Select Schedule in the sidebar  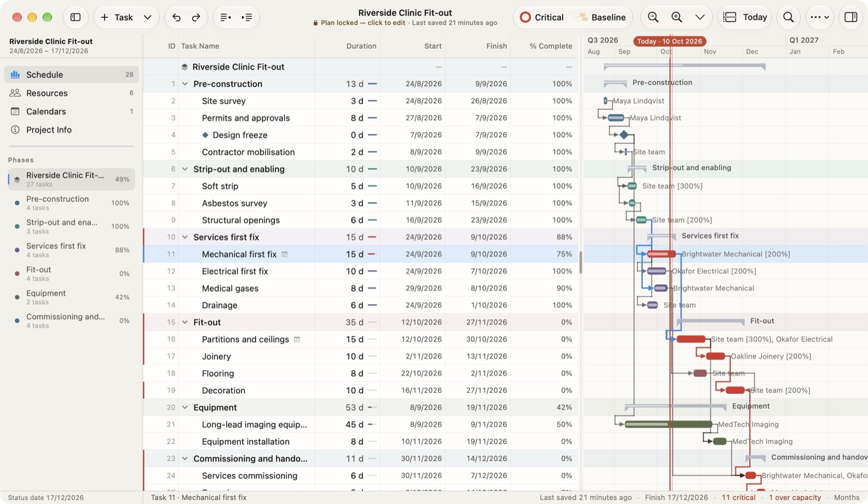(x=72, y=74)
